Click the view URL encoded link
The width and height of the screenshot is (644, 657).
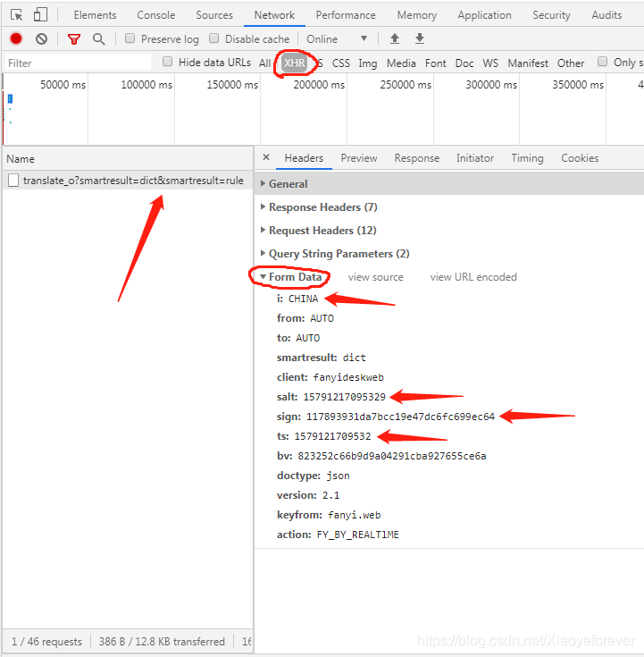473,277
